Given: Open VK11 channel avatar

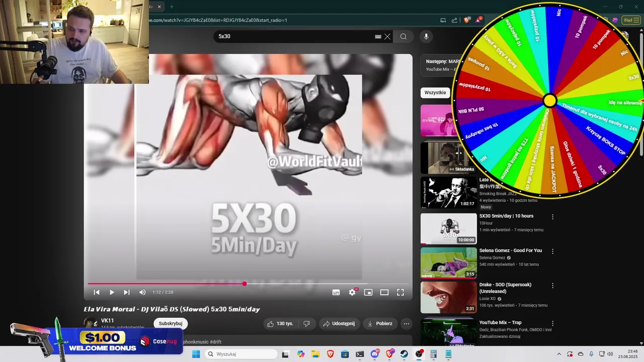Looking at the screenshot, I should coord(91,323).
